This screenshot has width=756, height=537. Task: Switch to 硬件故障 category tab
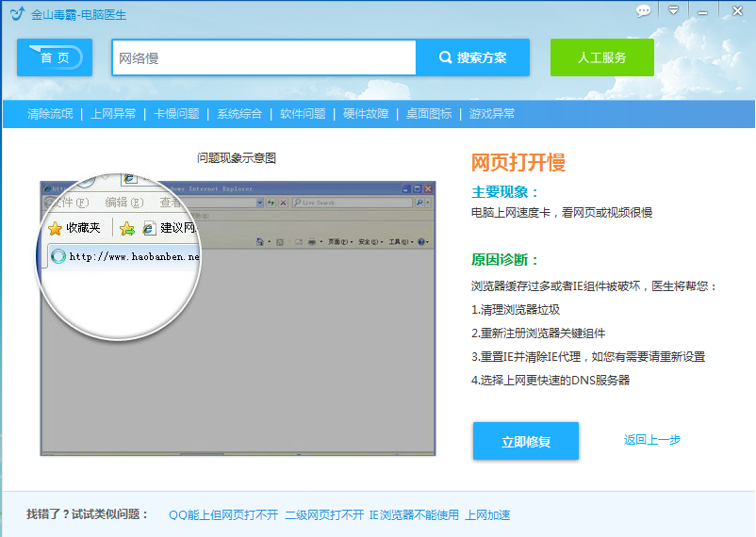click(366, 114)
